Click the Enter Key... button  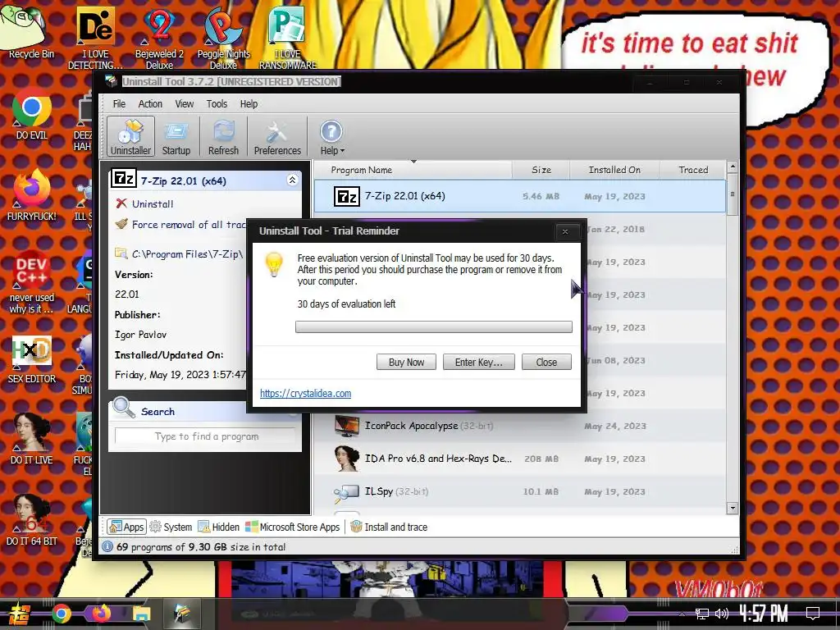pos(479,362)
